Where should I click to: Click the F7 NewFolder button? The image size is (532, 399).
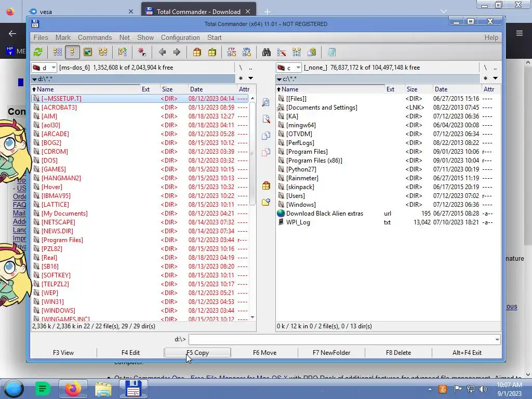pyautogui.click(x=331, y=353)
